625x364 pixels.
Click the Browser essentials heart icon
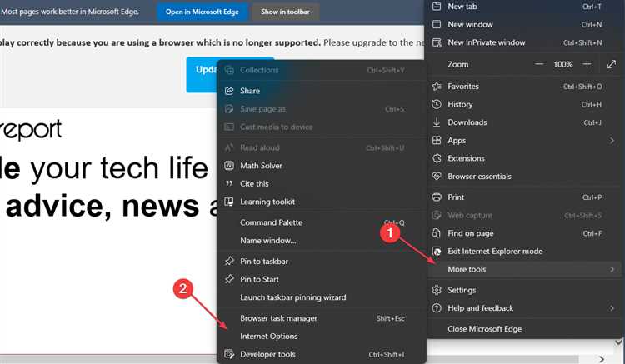click(436, 177)
